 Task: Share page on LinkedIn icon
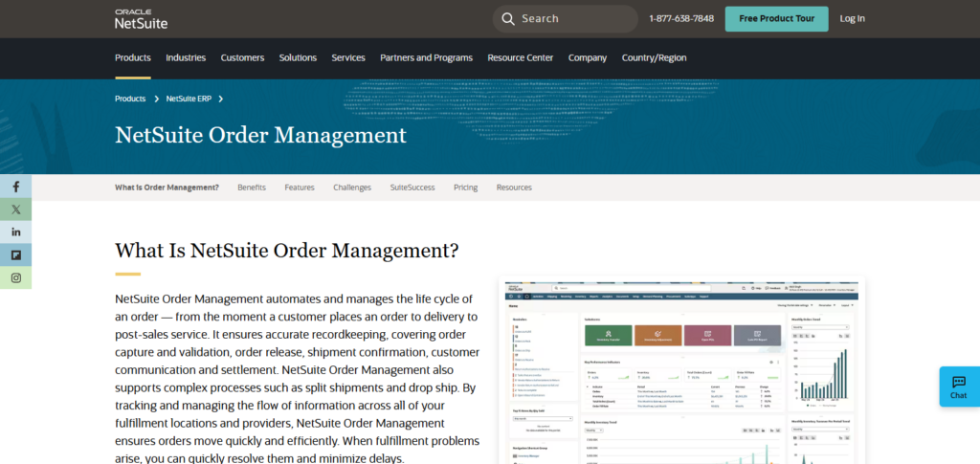[x=15, y=232]
